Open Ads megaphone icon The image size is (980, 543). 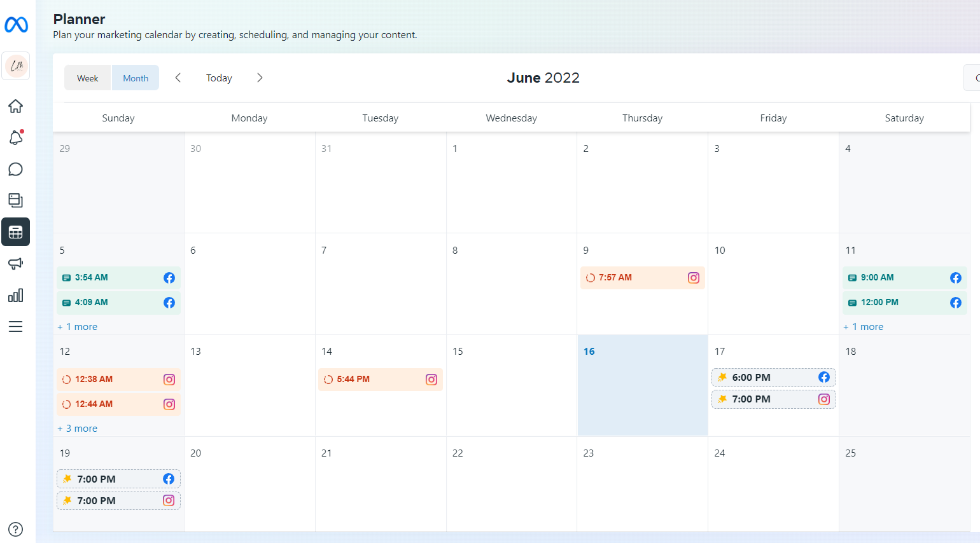pyautogui.click(x=16, y=264)
